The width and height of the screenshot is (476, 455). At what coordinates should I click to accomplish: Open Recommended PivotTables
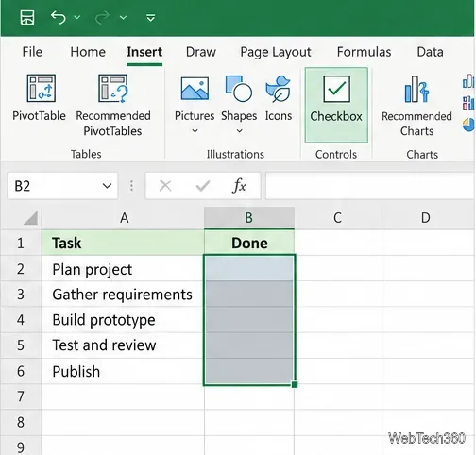(113, 105)
